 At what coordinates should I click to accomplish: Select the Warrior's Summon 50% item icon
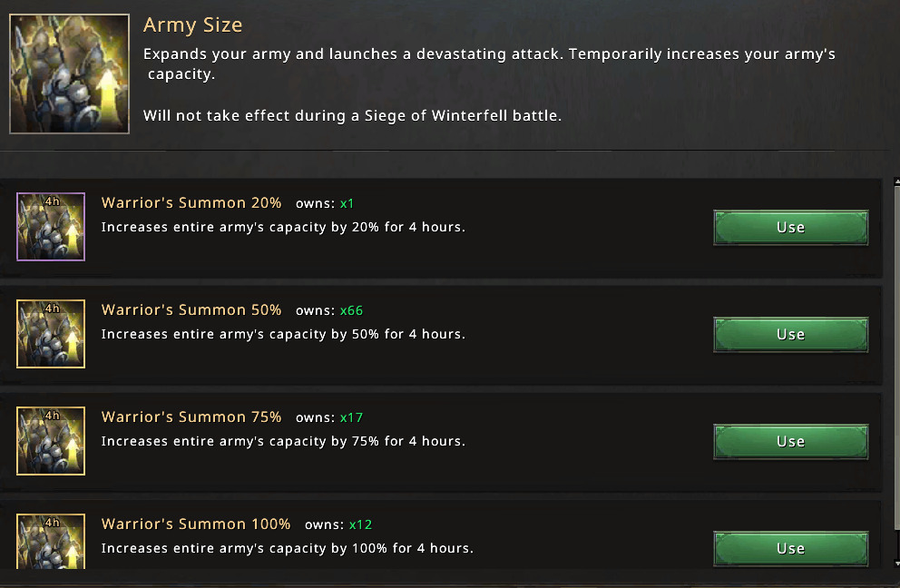point(51,334)
